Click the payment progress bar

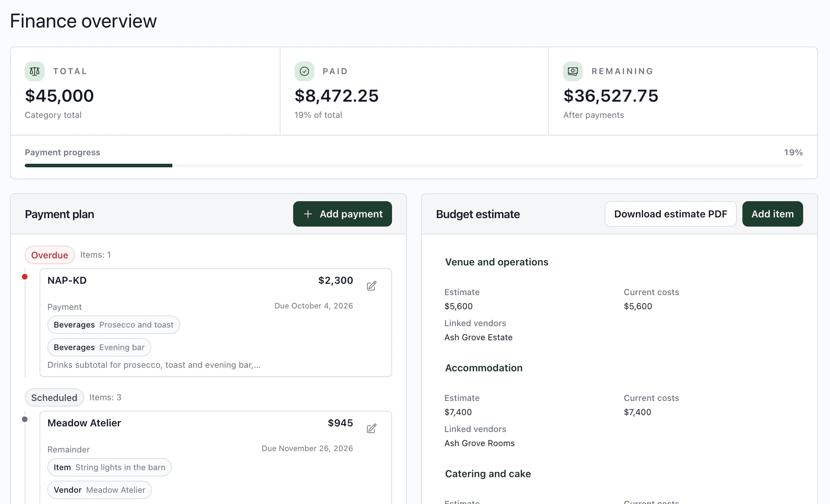pos(414,166)
